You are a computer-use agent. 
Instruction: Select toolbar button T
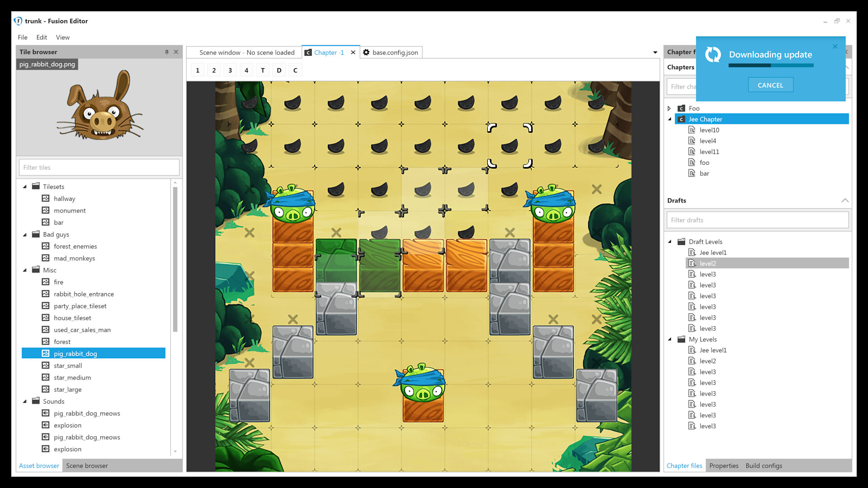(263, 70)
